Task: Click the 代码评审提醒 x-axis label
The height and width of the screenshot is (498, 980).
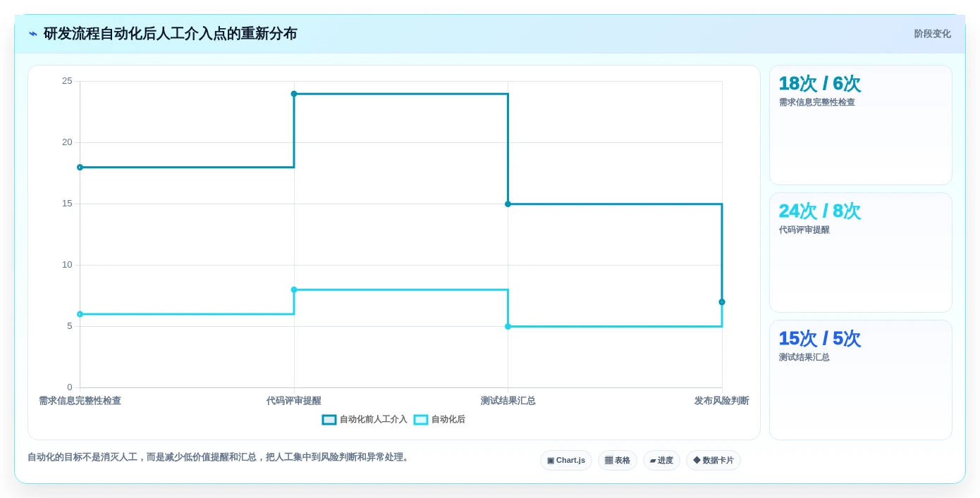Action: (x=294, y=401)
